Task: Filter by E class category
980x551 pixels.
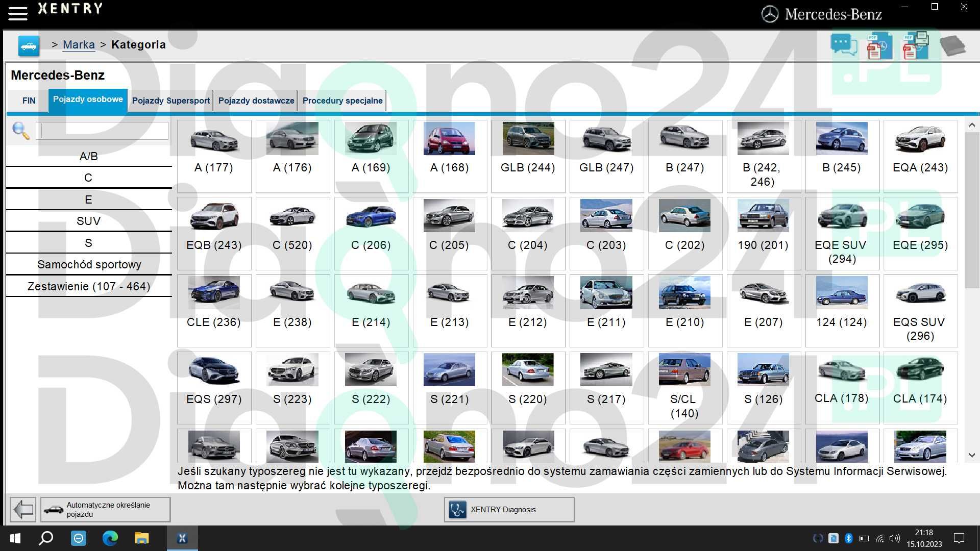Action: (89, 199)
